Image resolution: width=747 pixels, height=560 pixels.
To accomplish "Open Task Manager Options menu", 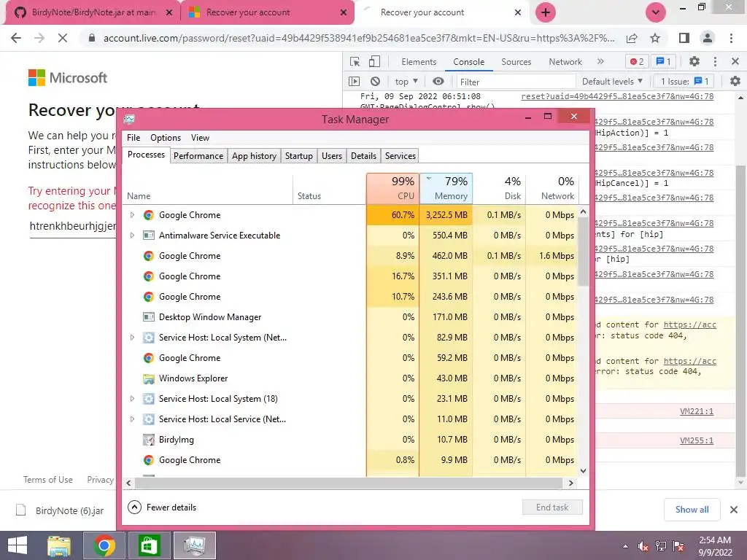I will coord(166,138).
